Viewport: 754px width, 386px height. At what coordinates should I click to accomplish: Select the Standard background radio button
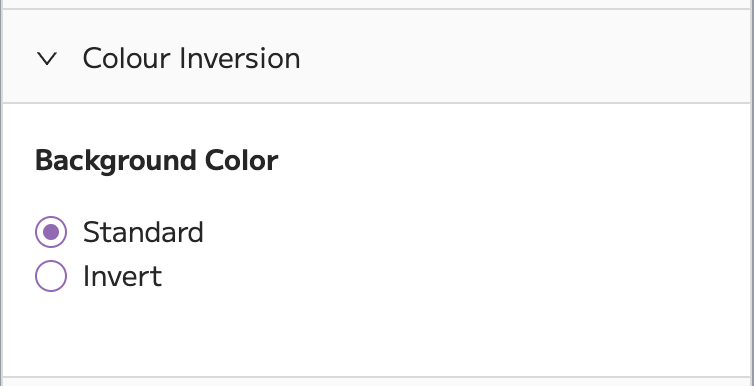(x=51, y=232)
